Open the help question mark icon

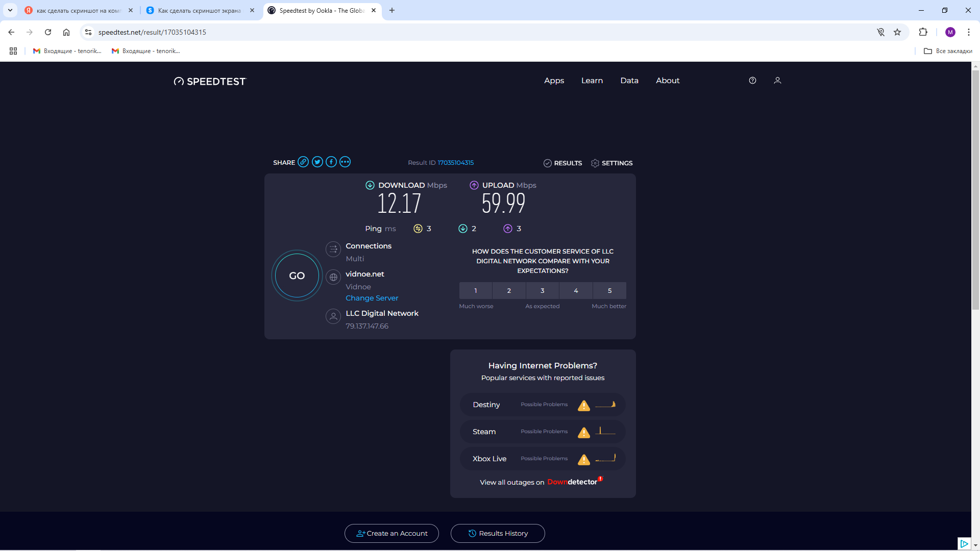tap(752, 81)
